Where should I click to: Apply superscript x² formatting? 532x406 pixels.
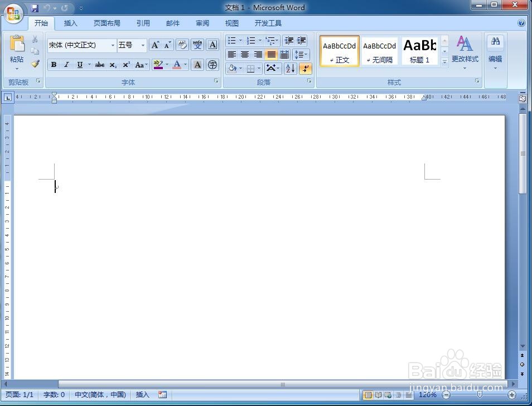(126, 65)
